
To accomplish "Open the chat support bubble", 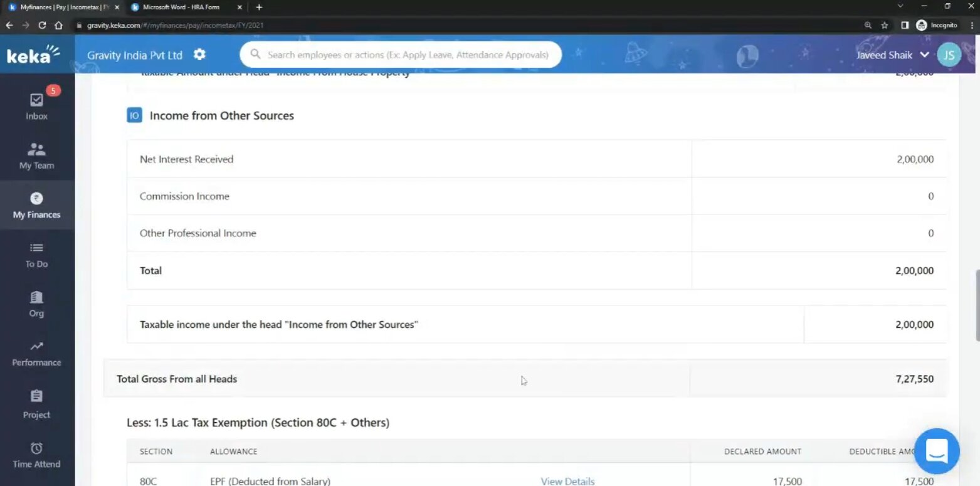I will click(936, 450).
